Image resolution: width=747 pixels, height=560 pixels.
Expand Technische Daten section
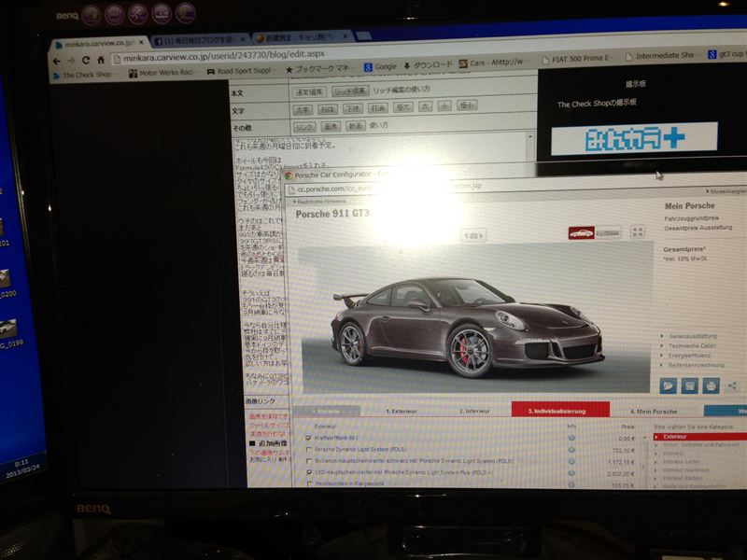click(688, 346)
